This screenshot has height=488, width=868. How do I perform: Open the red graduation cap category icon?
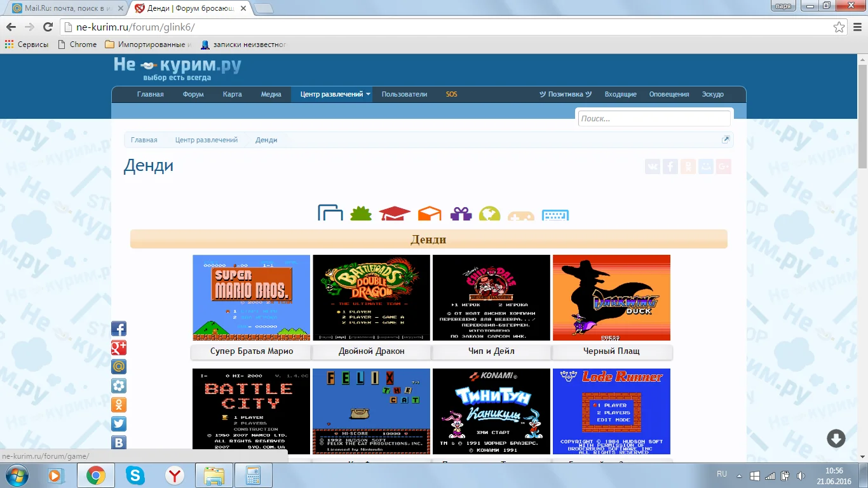point(395,213)
